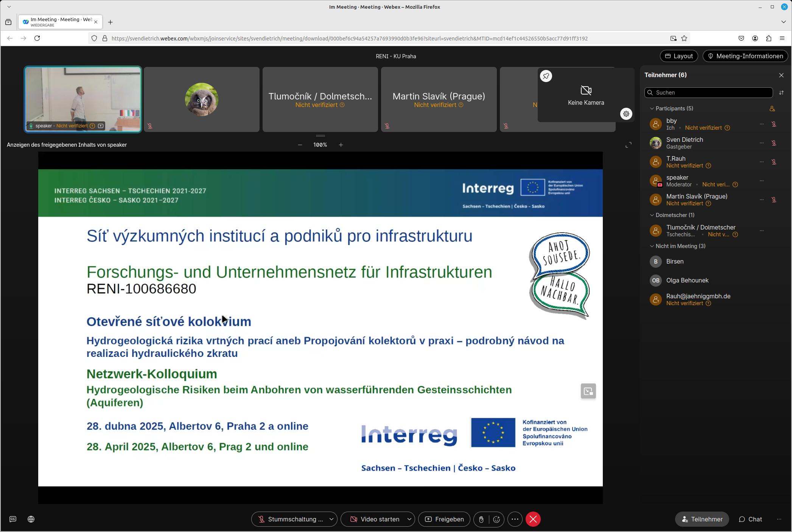
Task: Toggle the Chat panel button
Action: click(x=750, y=519)
